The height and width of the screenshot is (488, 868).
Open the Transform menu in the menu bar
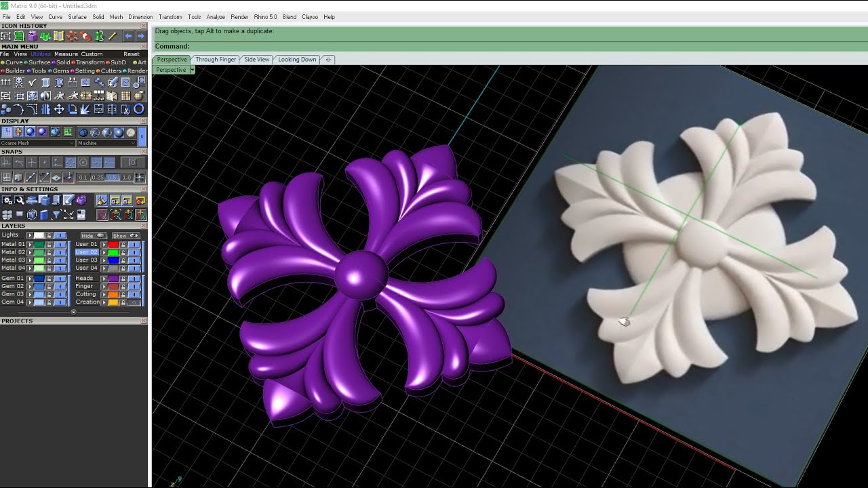(170, 17)
